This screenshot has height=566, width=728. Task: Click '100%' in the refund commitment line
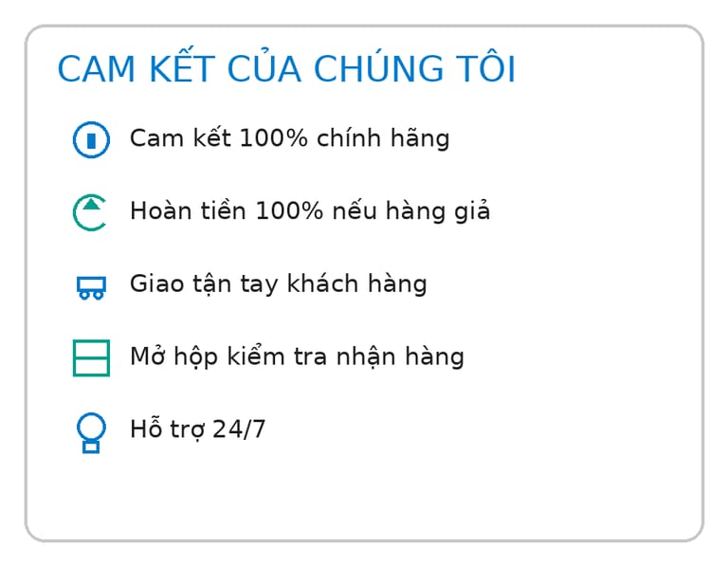(285, 210)
